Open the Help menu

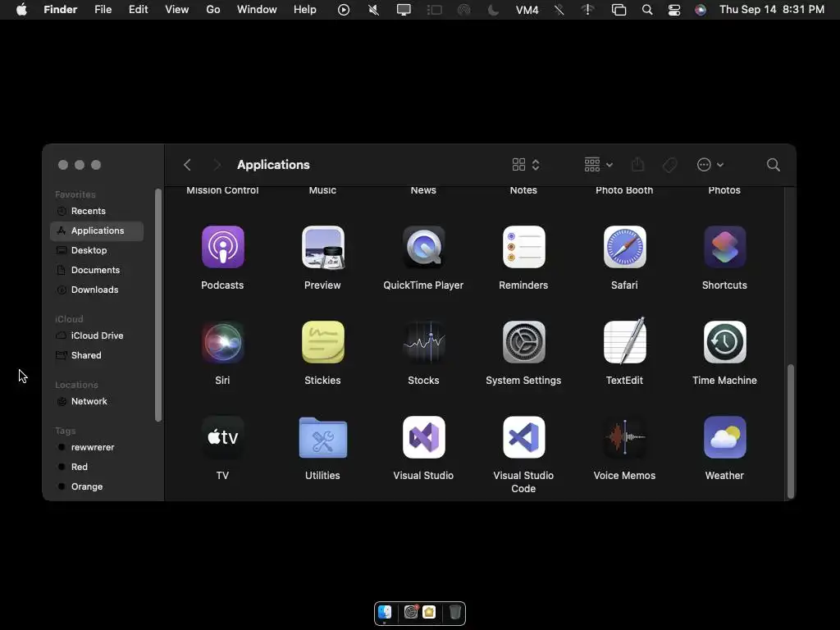pyautogui.click(x=305, y=10)
